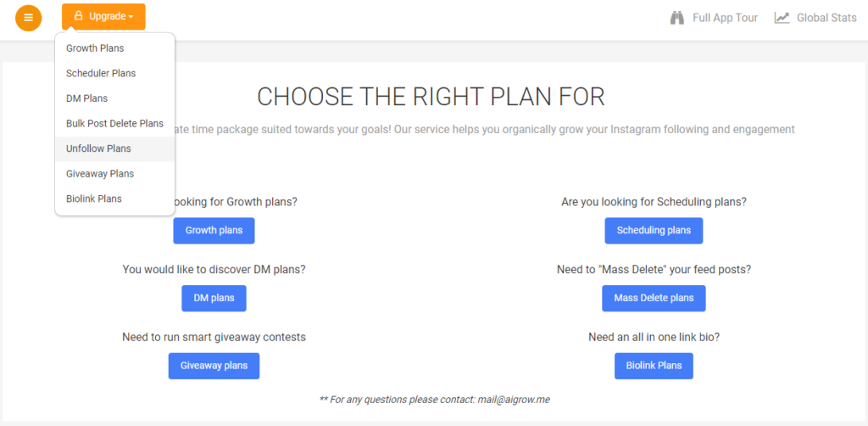Select Growth Plans from the menu
This screenshot has height=426, width=868.
pyautogui.click(x=95, y=48)
